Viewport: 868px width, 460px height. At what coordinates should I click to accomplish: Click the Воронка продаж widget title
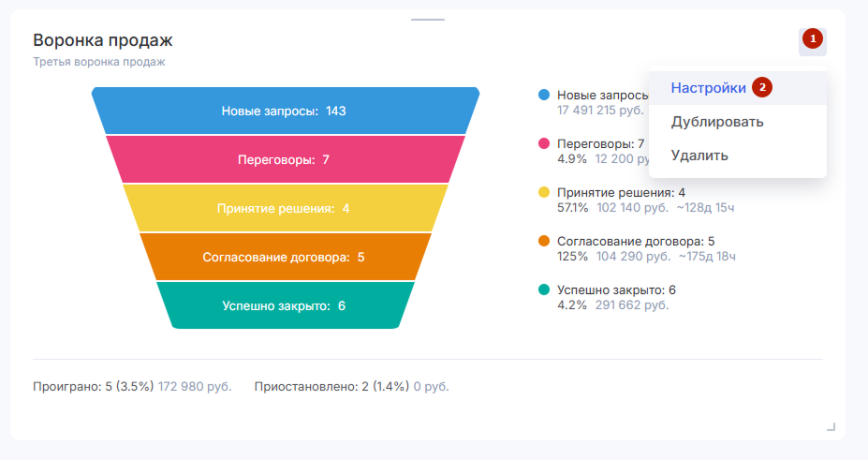coord(102,40)
